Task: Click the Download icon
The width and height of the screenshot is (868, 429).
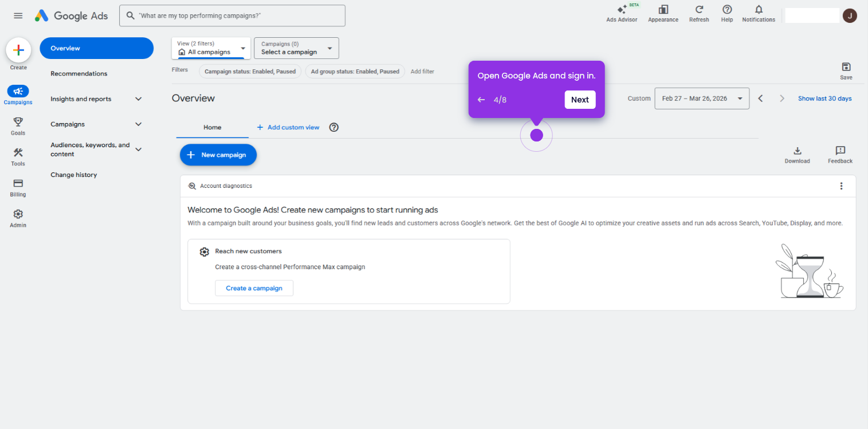Action: [x=797, y=151]
